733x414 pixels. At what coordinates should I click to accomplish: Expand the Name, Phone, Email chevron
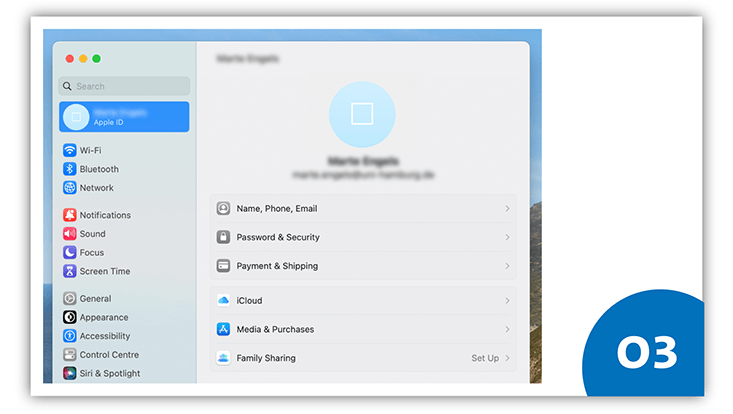(507, 209)
